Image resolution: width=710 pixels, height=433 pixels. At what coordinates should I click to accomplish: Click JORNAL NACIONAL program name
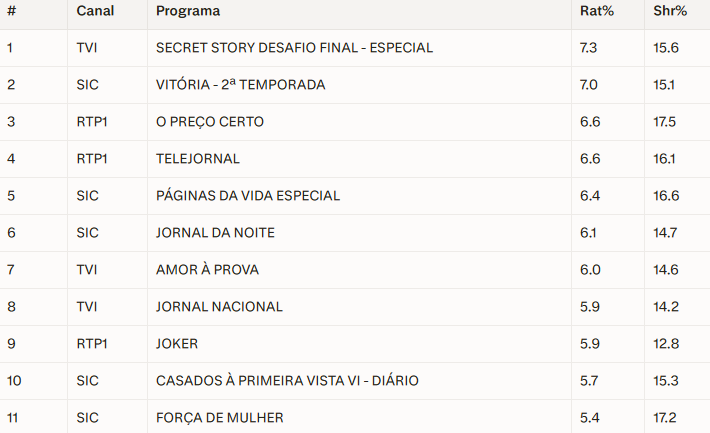click(219, 307)
